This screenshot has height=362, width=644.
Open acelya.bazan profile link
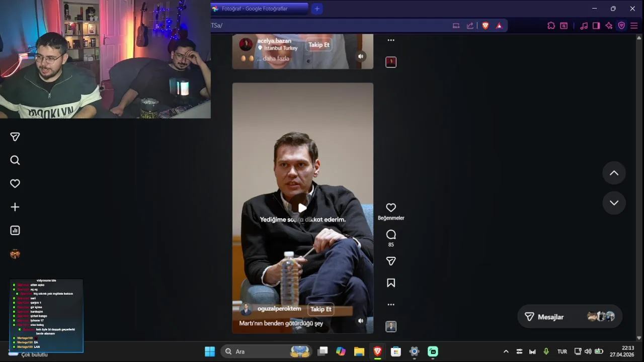(x=274, y=41)
